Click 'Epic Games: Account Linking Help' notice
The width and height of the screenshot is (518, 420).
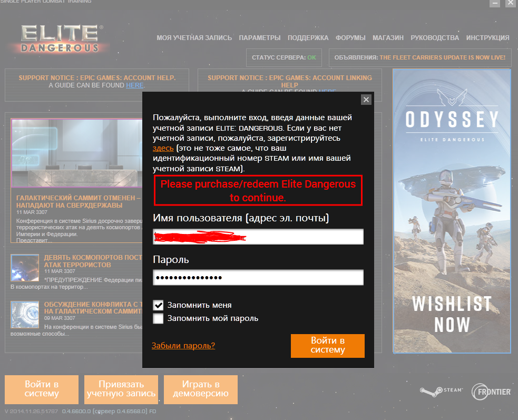pos(290,81)
